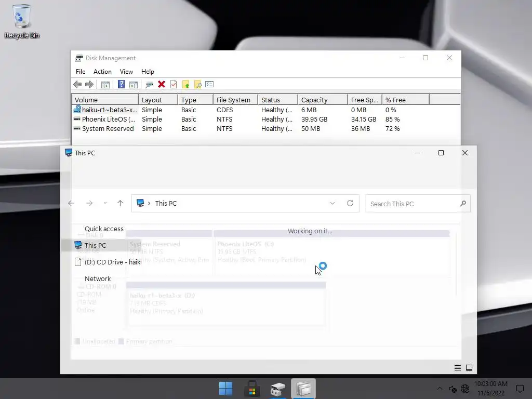This screenshot has width=532, height=399.
Task: Click the Back arrow in This PC window
Action: [71, 203]
